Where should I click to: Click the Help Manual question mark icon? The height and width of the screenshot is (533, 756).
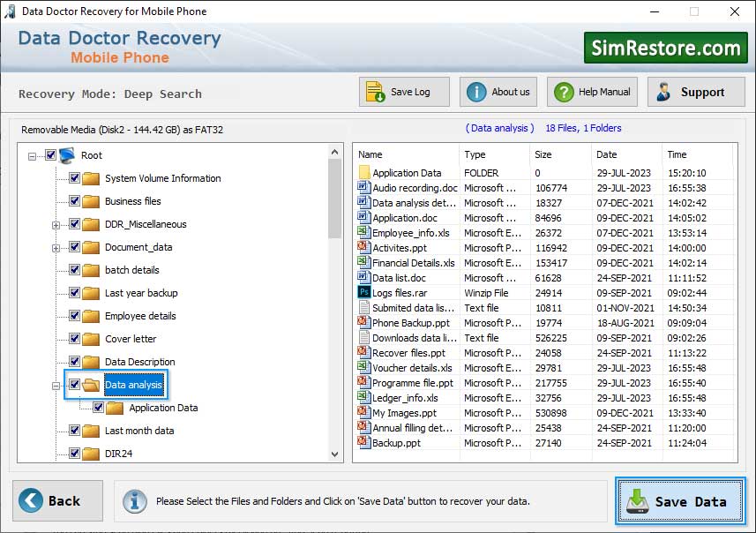coord(564,92)
